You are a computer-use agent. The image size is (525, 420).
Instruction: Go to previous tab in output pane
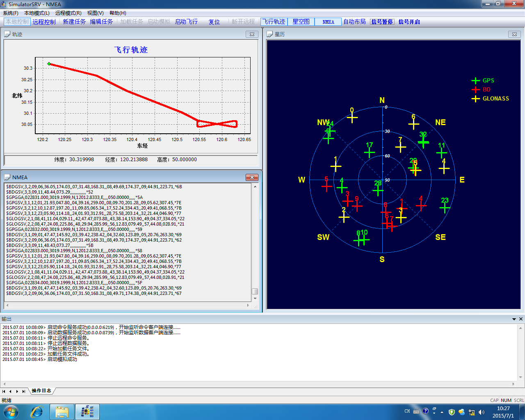pos(11,391)
